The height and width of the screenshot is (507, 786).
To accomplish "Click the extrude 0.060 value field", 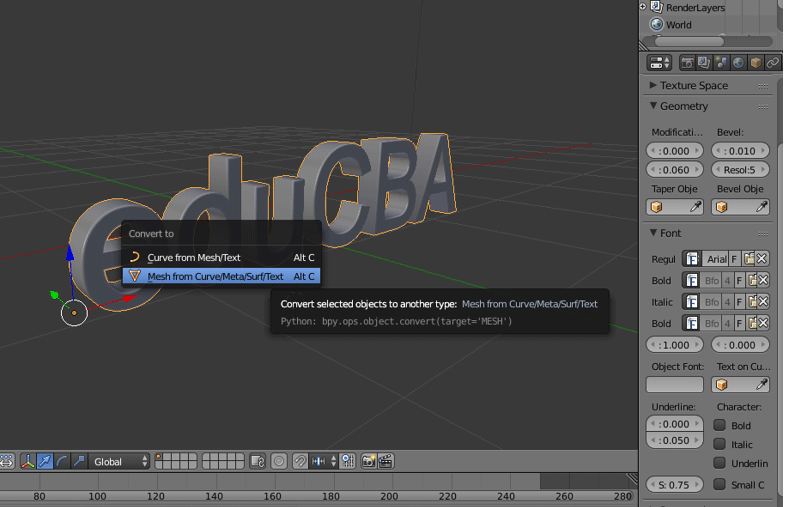I will click(x=675, y=170).
